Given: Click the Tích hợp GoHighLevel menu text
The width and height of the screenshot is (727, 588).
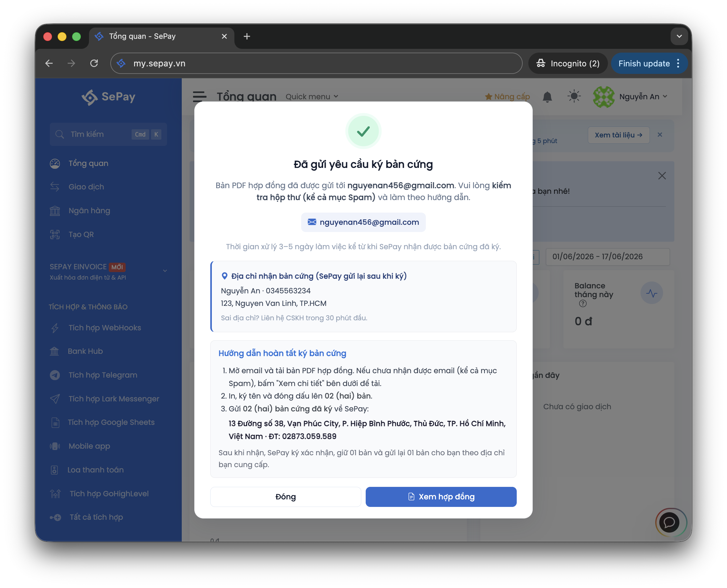Looking at the screenshot, I should (109, 493).
